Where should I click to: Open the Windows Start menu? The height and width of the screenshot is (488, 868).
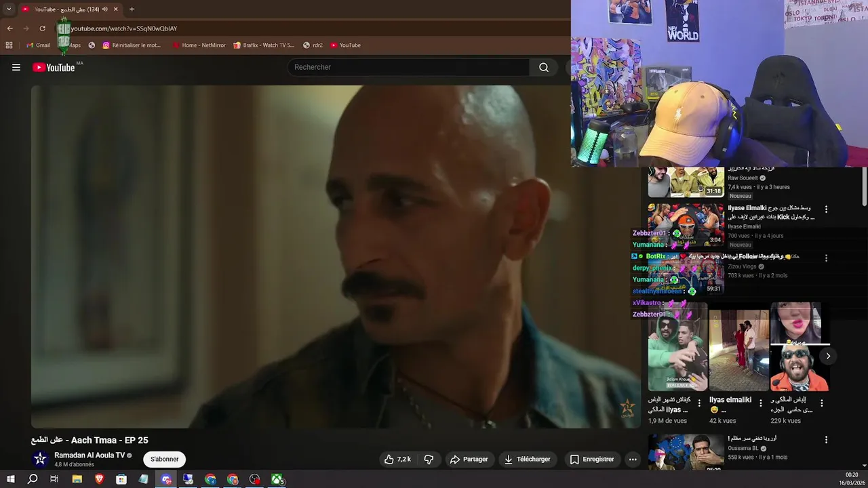10,479
